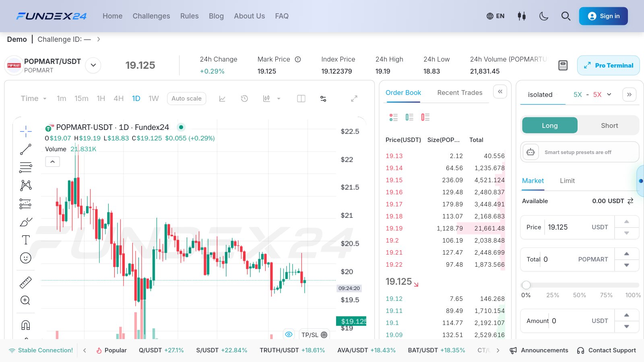Open the leverage 5X dropdown
Image resolution: width=644 pixels, height=362 pixels.
pos(592,95)
